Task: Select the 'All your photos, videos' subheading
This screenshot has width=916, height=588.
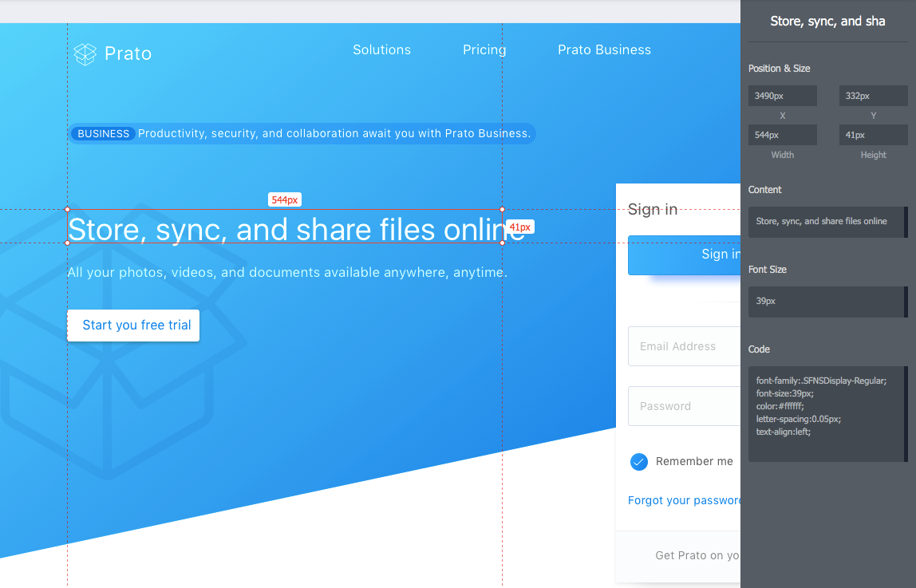Action: coord(287,273)
